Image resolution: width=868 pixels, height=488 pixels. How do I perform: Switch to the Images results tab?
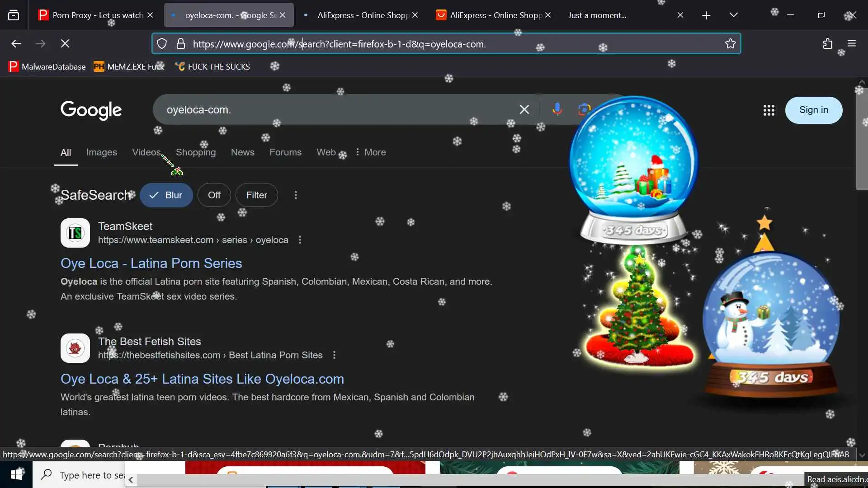click(x=101, y=152)
